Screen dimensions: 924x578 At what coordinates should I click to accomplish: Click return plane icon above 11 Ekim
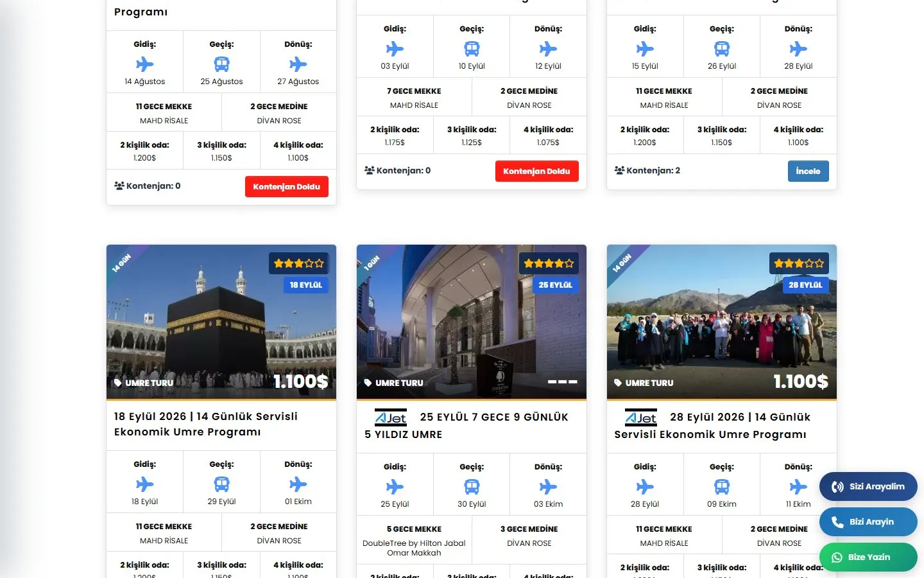pos(798,487)
